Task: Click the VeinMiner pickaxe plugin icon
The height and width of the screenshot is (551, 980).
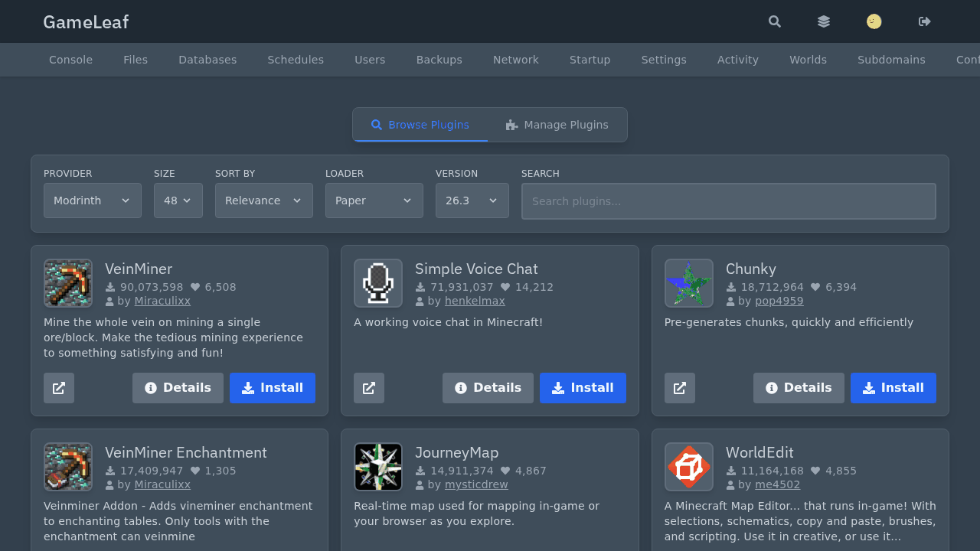Action: pos(68,283)
